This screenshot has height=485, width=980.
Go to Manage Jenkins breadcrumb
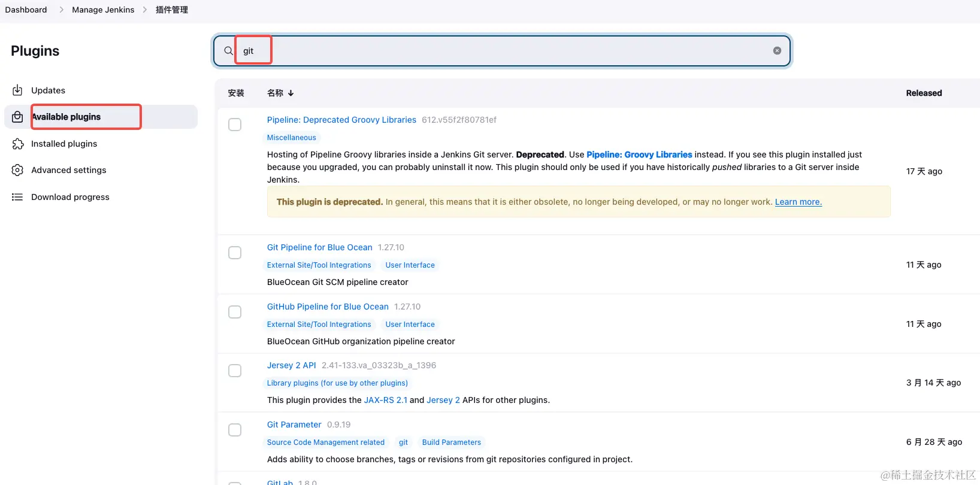103,10
